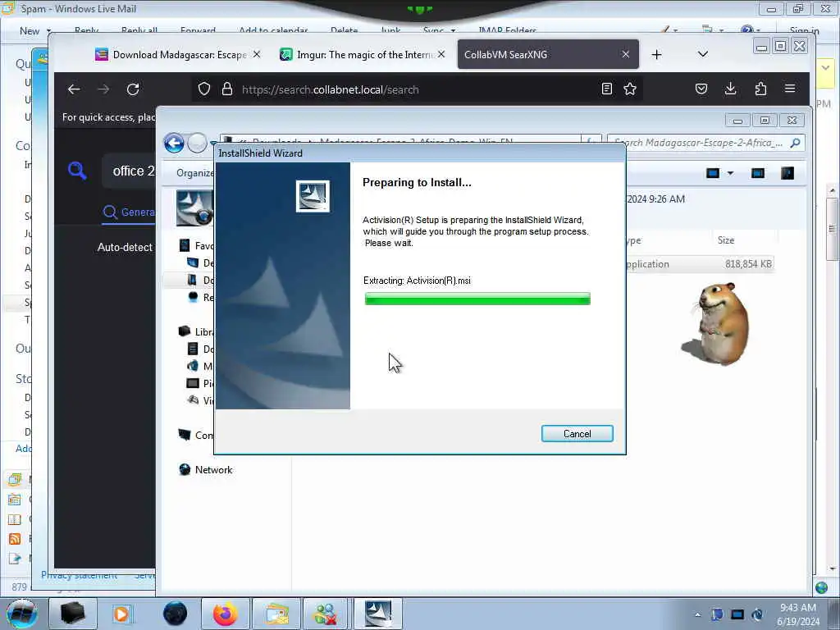Close the Imgur tab
Viewport: 840px width, 630px height.
(441, 54)
